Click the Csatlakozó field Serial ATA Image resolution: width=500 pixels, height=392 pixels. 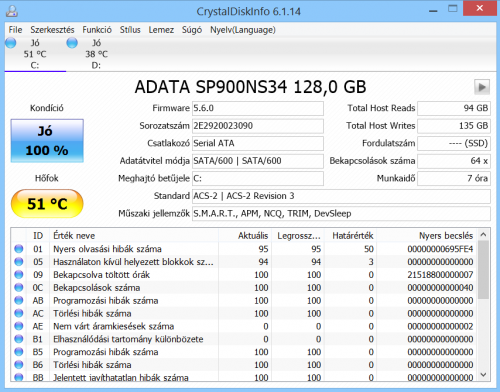tap(258, 143)
